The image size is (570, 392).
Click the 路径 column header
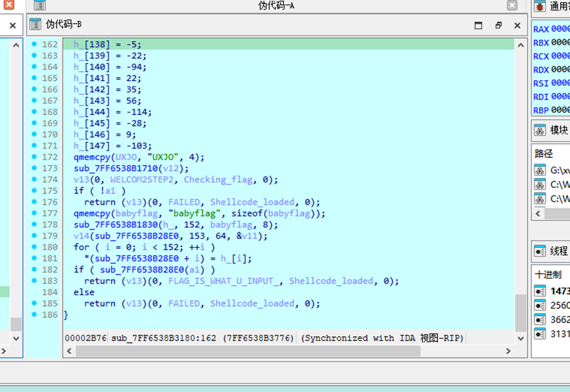tap(544, 154)
